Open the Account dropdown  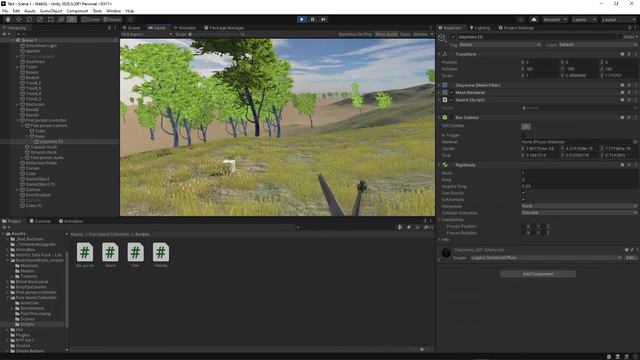(x=554, y=20)
